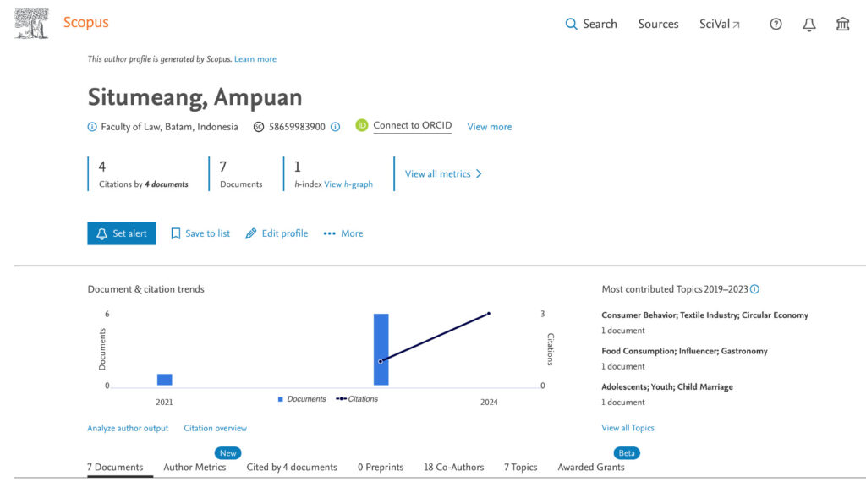Expand View more author details
Image resolution: width=866 pixels, height=504 pixels.
click(x=490, y=127)
